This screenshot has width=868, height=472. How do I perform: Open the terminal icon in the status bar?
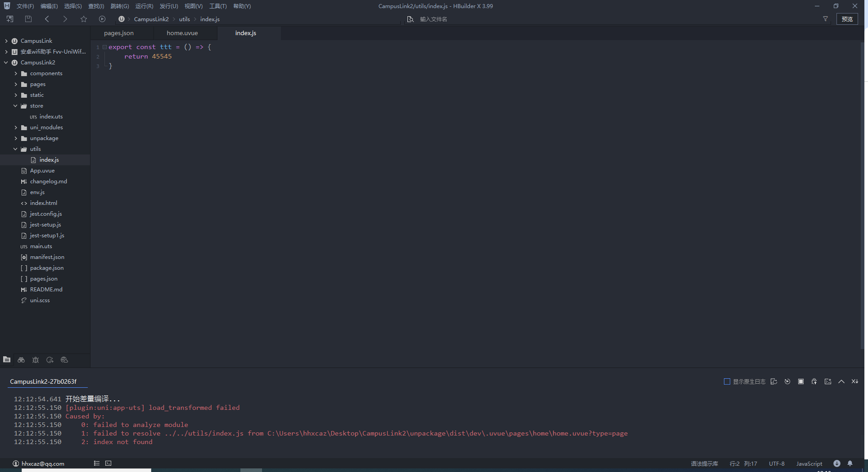[x=108, y=463]
